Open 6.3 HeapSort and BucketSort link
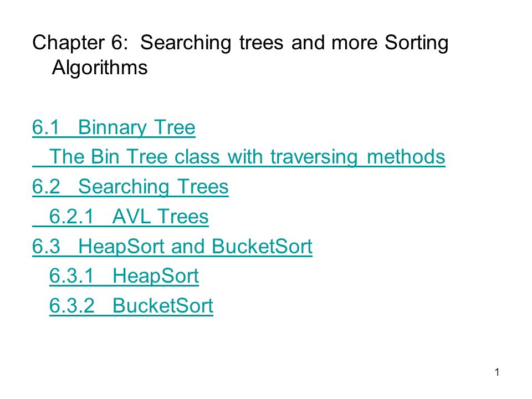 pos(172,246)
